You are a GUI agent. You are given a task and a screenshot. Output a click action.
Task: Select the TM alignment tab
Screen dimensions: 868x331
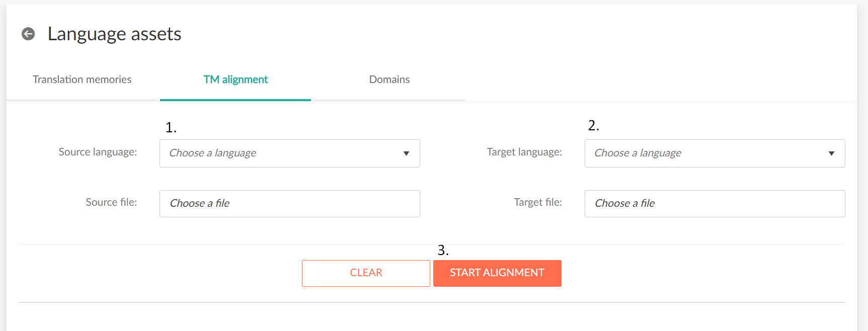[x=235, y=79]
